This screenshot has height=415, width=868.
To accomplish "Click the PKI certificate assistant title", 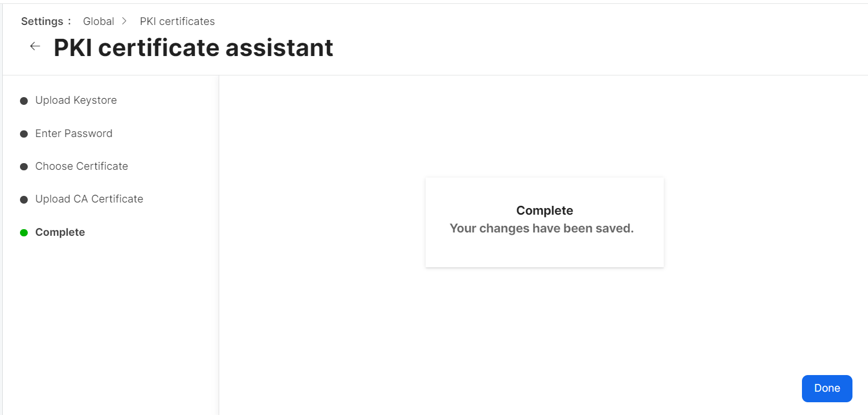I will tap(193, 48).
